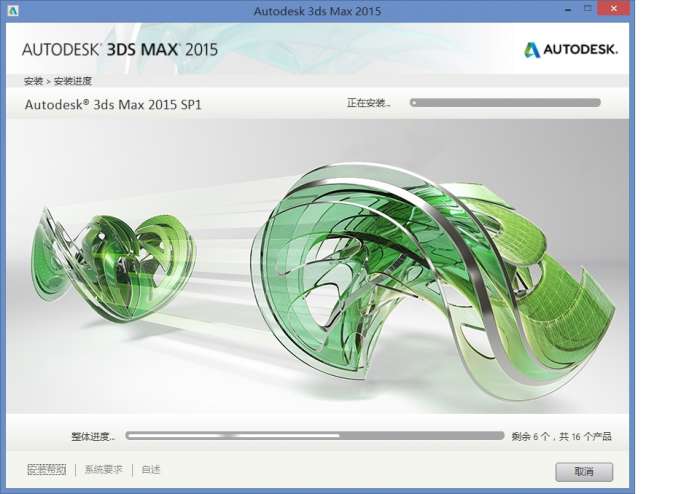
Task: Click the 3ds Max icon in title bar
Action: (x=13, y=10)
